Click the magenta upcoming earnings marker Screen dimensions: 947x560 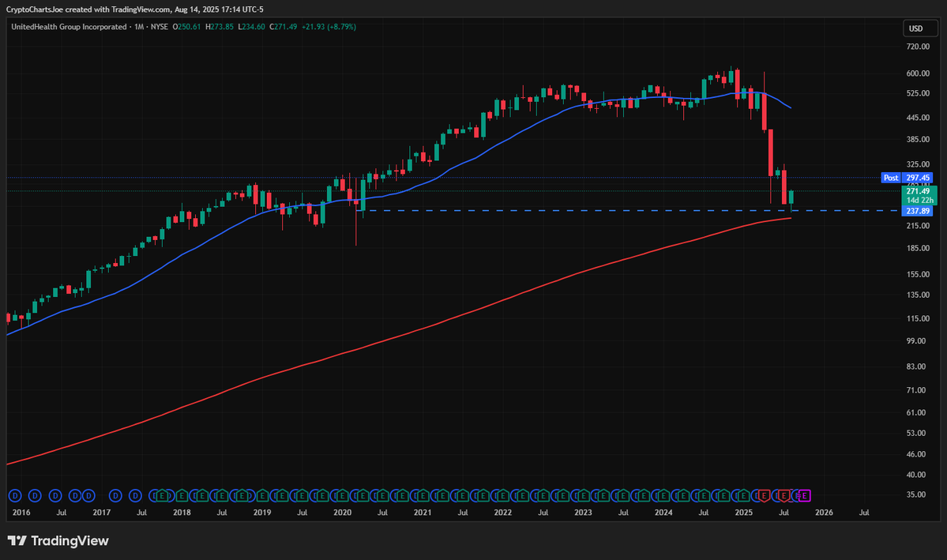[x=805, y=496]
